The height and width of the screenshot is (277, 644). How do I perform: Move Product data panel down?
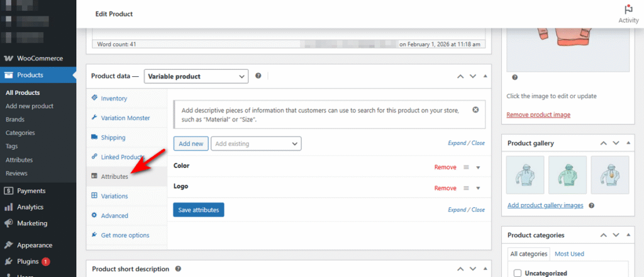[x=473, y=76]
